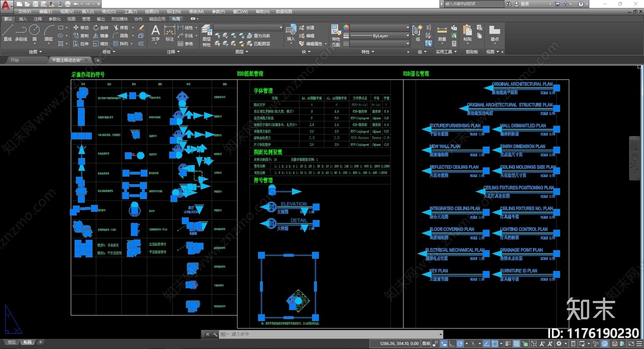This screenshot has height=349, width=644.
Task: Choose the Scale (缩放) command
Action: 101,44
